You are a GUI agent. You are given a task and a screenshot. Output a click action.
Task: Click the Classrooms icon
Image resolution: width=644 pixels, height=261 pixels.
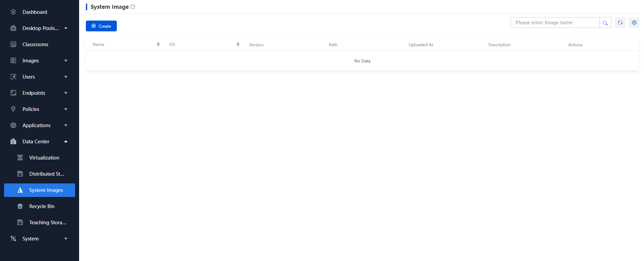(x=13, y=45)
